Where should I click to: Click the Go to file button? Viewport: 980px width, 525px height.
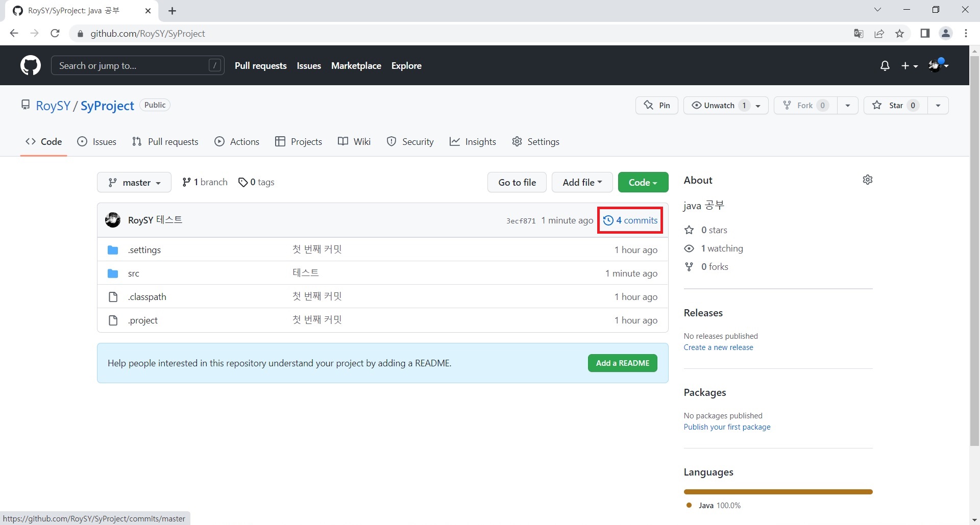[517, 182]
